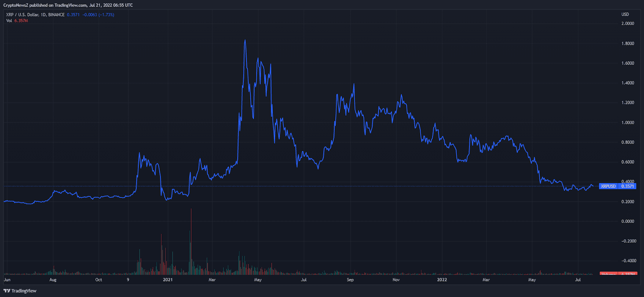The height and width of the screenshot is (297, 644).
Task: Click the 'Nov' time axis label
Action: click(396, 280)
